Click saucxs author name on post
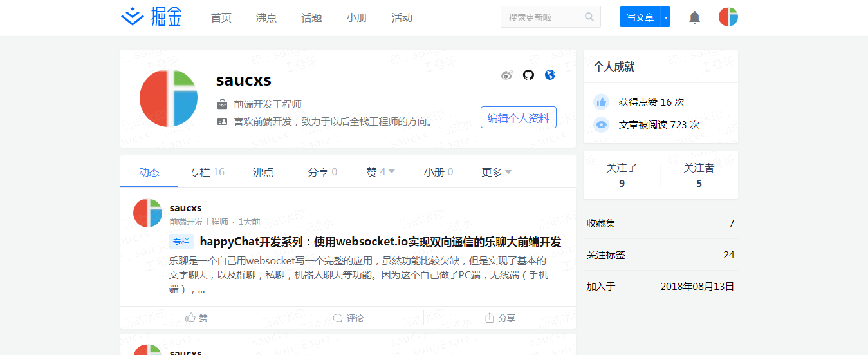 (x=185, y=207)
